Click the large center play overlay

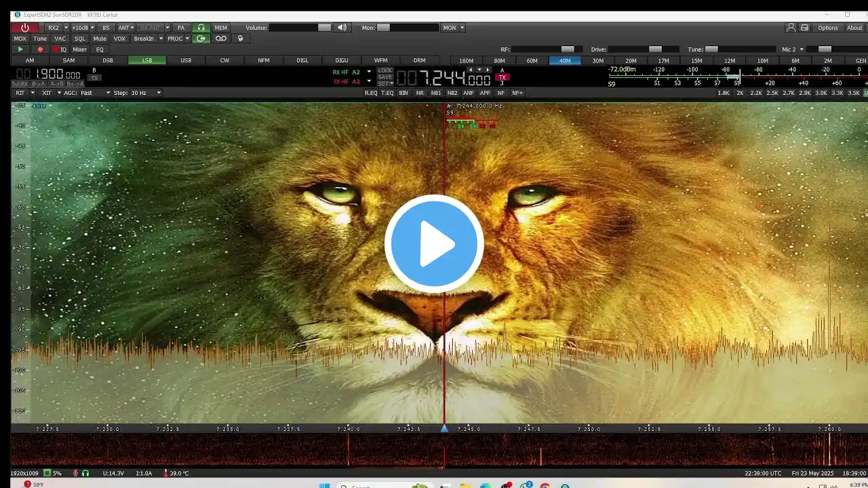[434, 244]
